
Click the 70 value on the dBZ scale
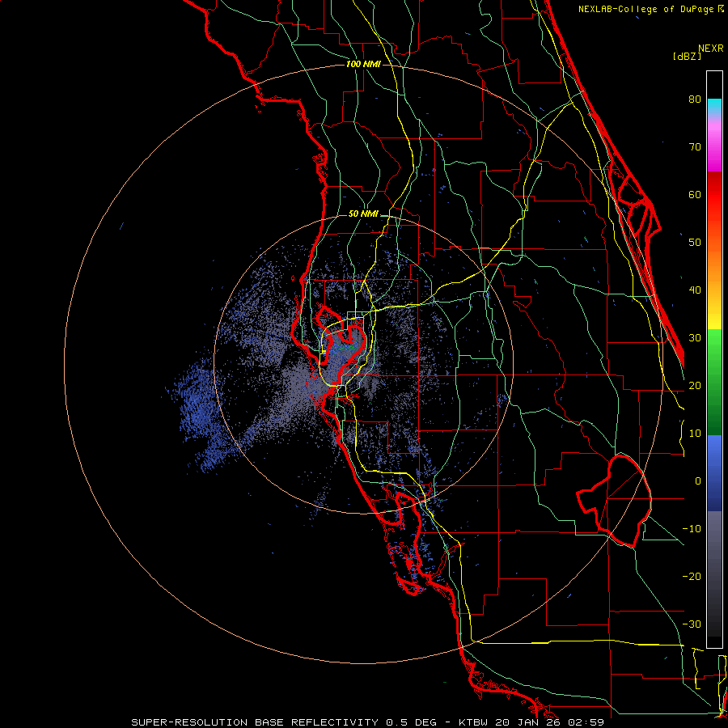click(x=695, y=146)
